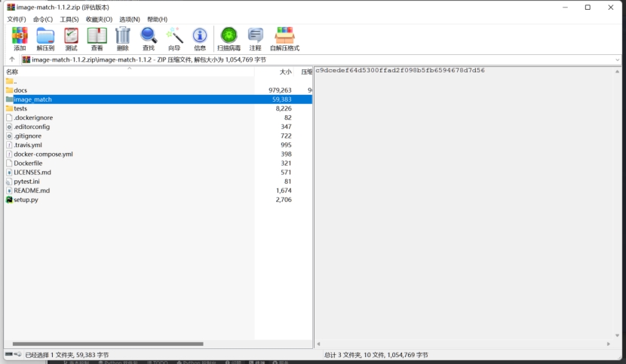
Task: Show archive 信息 (Info) icon
Action: 200,38
